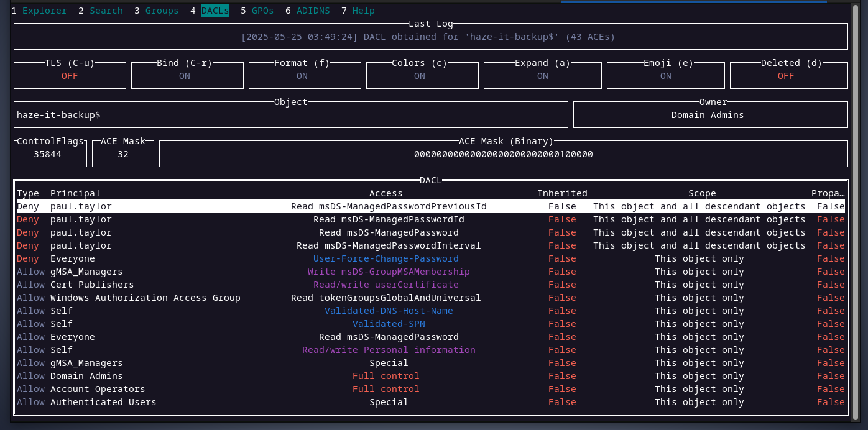This screenshot has width=868, height=430.
Task: Select the Account Operators Full control row
Action: [x=386, y=389]
